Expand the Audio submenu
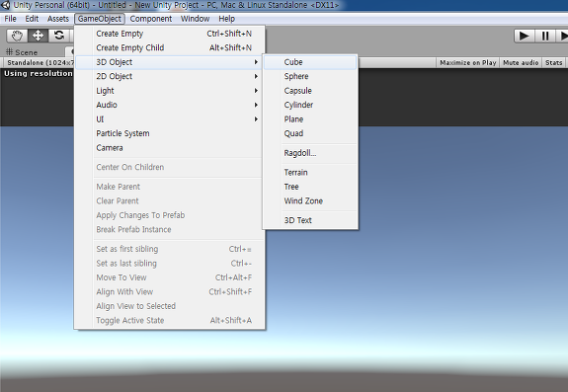Viewport: 568px width, 392px height. point(169,105)
